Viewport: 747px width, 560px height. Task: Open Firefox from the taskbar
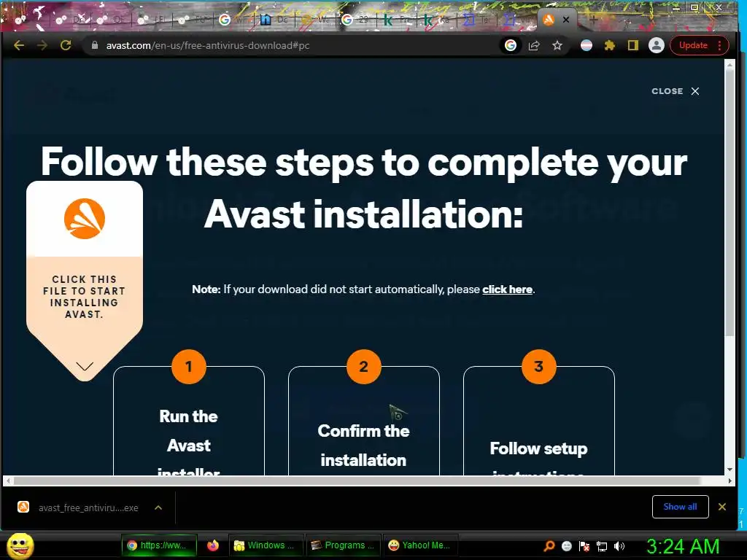pos(213,545)
